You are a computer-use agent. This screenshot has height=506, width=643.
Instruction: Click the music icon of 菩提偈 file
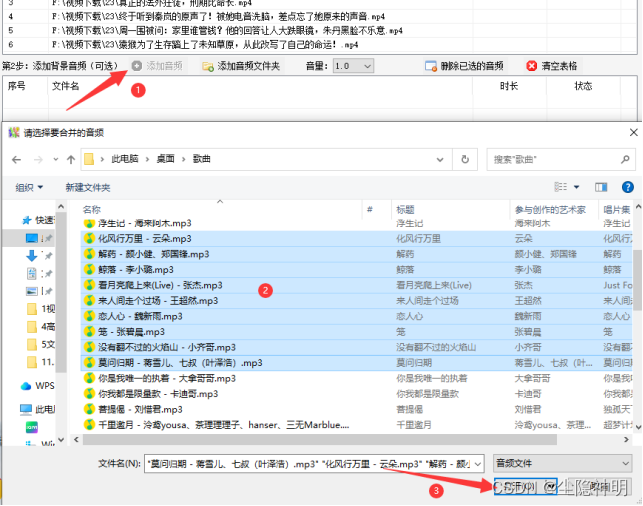(x=89, y=409)
